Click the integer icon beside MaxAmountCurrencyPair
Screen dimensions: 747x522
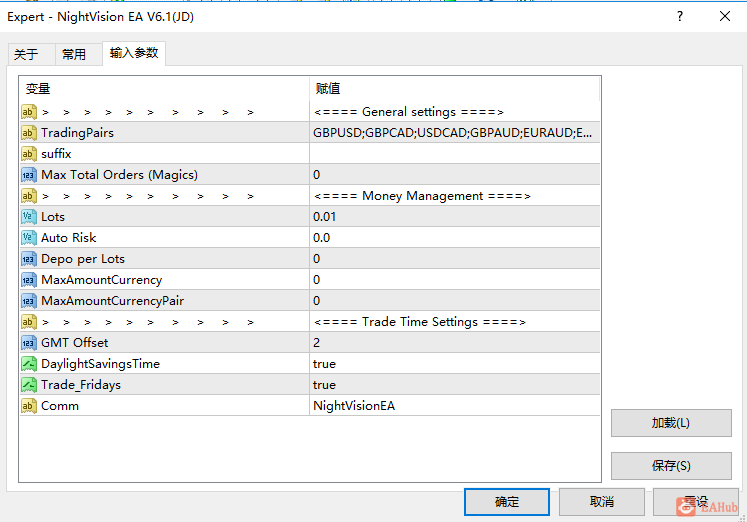29,301
